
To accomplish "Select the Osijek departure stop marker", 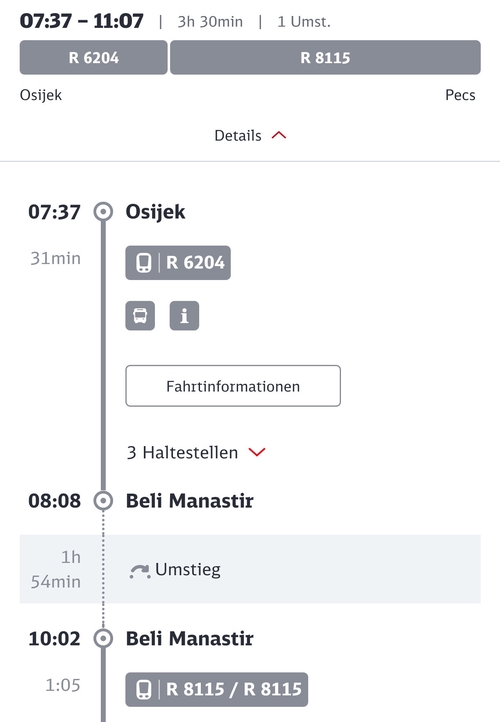I will point(103,212).
